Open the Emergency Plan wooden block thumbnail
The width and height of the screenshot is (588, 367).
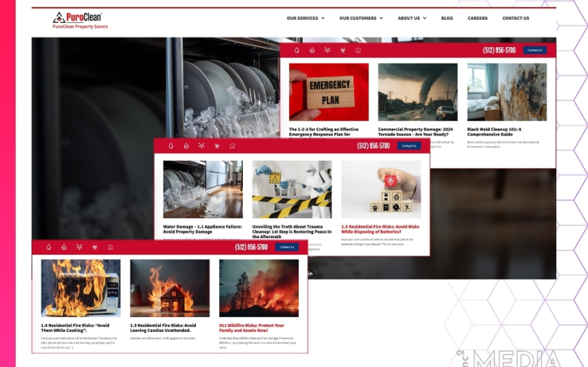click(329, 92)
